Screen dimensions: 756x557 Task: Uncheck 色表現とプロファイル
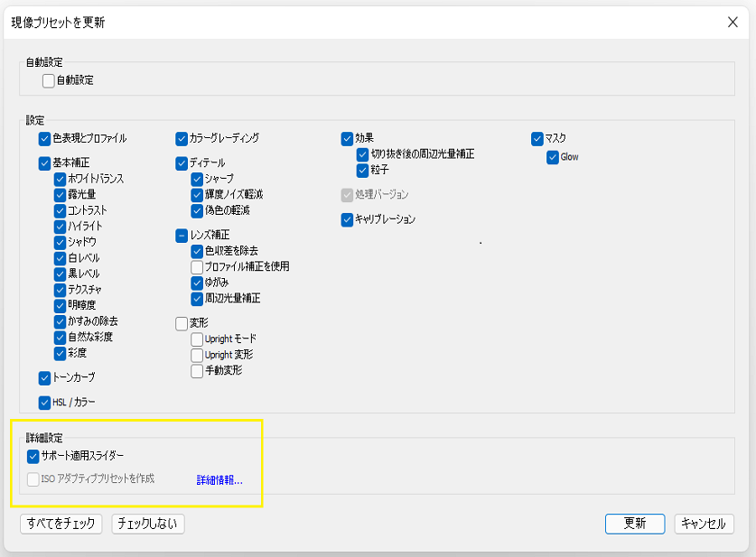pos(44,139)
